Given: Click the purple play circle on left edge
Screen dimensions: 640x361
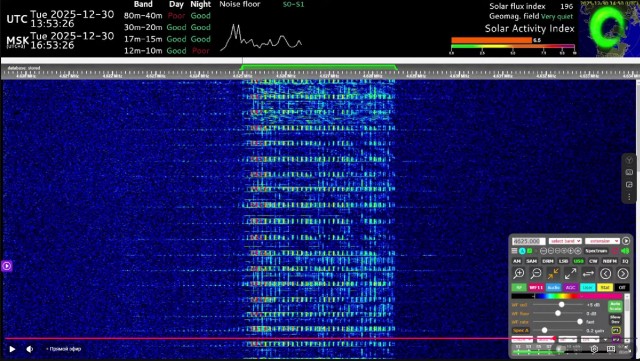Looking at the screenshot, I should 7,266.
